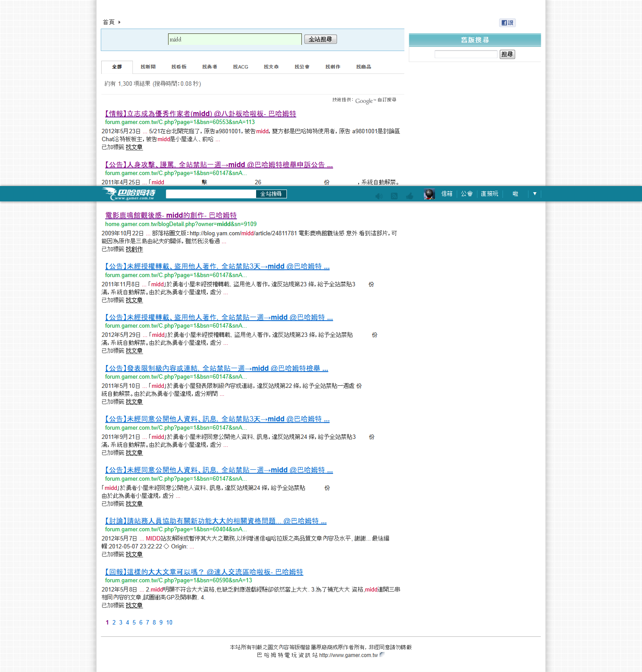Open the RSS feed icon in top bar
Screen dimensions: 642x672
point(394,196)
